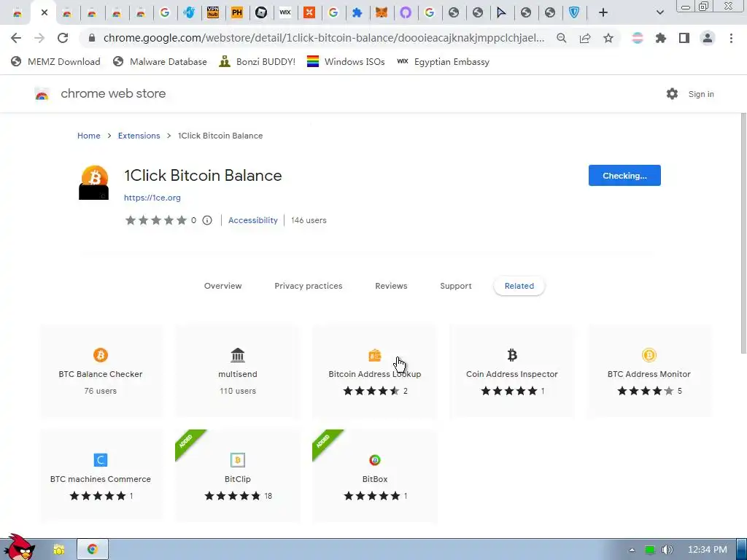Click the address bar URL
Viewport: 747px width, 560px height.
(324, 38)
